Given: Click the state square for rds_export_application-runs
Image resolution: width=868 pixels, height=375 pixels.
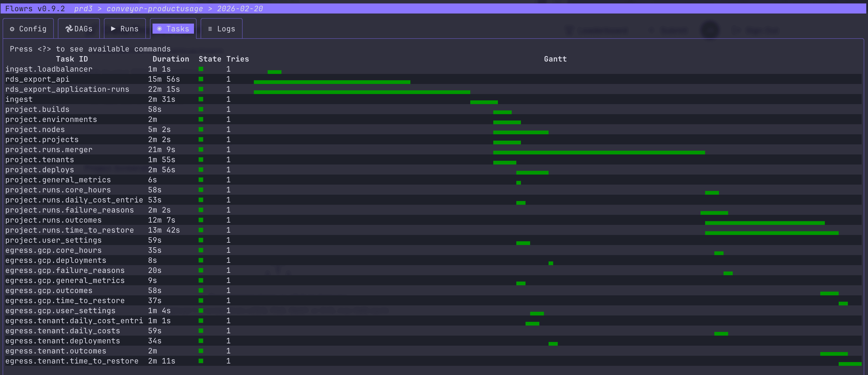Looking at the screenshot, I should point(201,89).
